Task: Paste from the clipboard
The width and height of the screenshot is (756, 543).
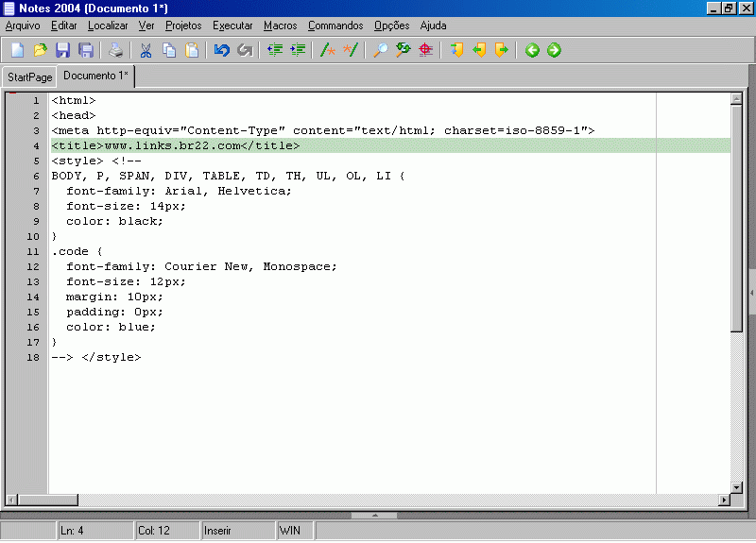Action: pos(192,50)
